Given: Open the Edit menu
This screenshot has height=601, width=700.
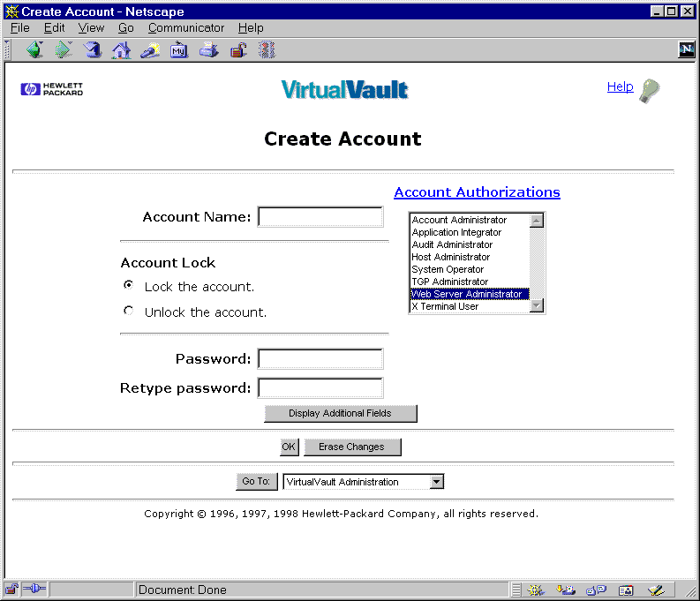Looking at the screenshot, I should click(x=54, y=27).
